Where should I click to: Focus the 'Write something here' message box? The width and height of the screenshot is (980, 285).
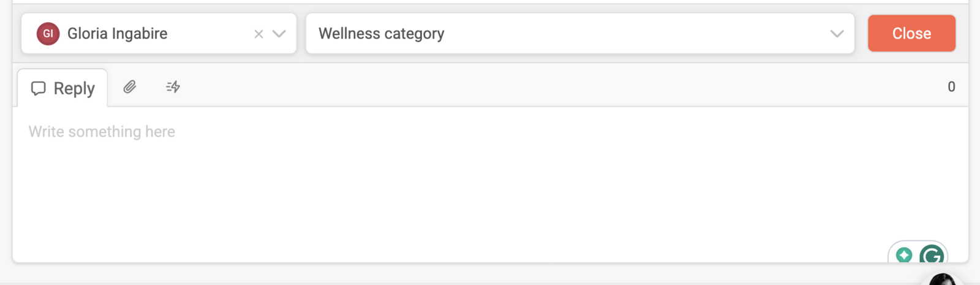point(490,184)
